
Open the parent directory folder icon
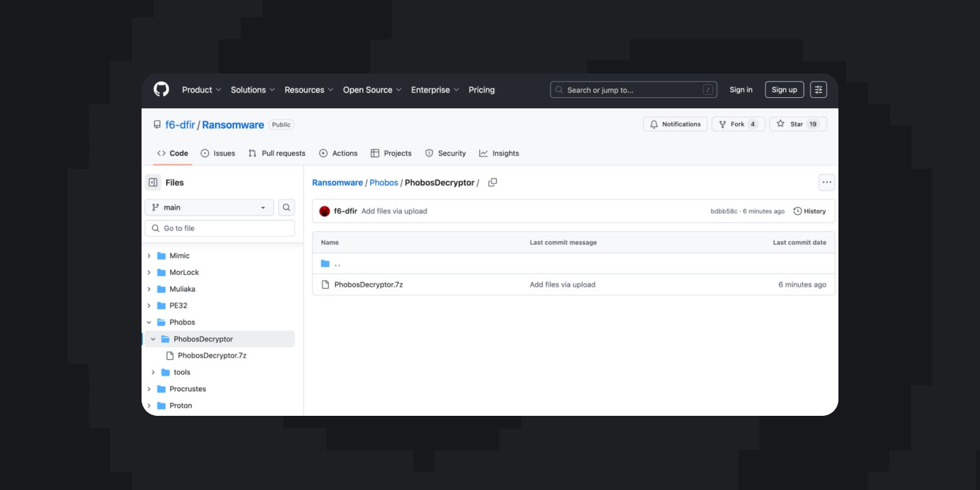pos(325,263)
